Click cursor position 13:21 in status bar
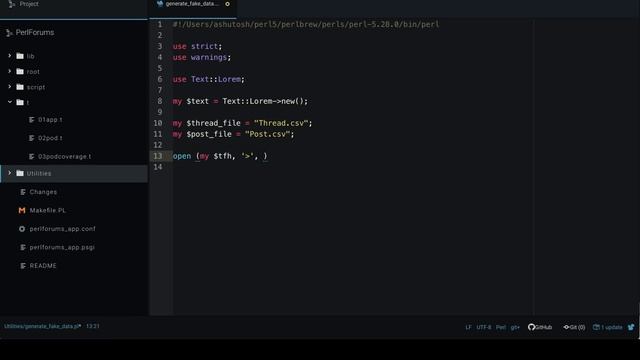Image resolution: width=640 pixels, height=360 pixels. click(93, 326)
